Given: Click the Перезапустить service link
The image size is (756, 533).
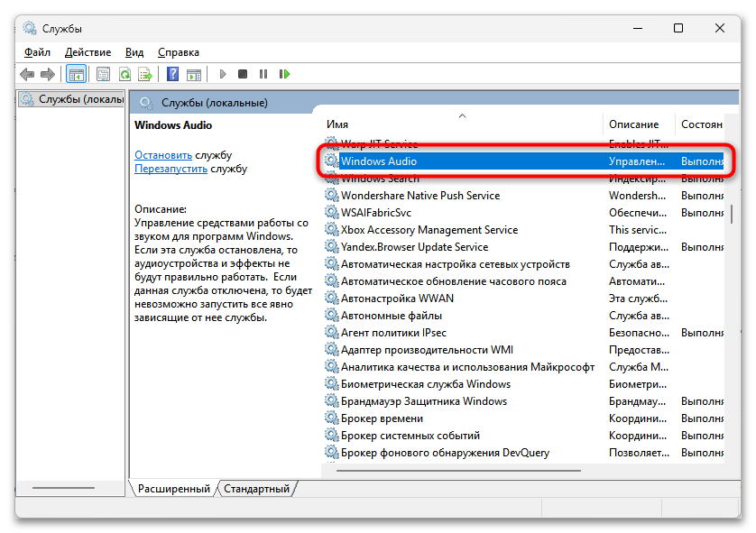Looking at the screenshot, I should click(x=171, y=169).
